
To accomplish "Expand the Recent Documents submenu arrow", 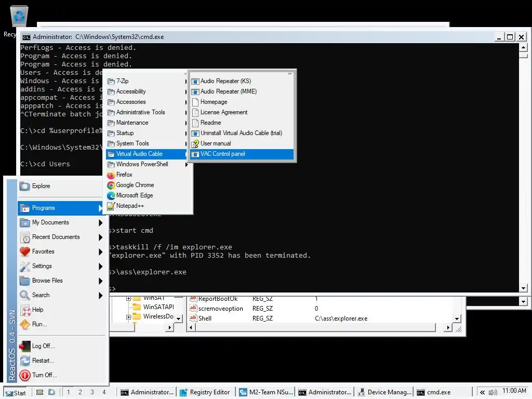I will click(100, 237).
